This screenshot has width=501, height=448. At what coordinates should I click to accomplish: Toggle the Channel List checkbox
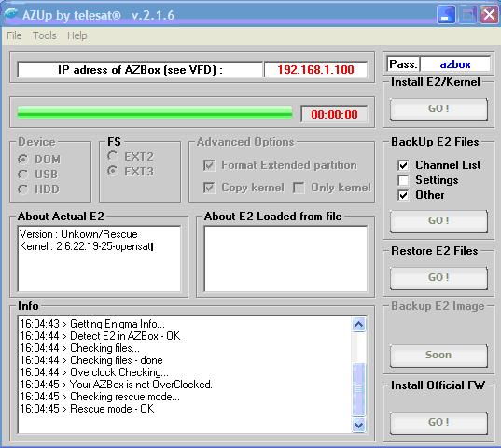coord(403,165)
